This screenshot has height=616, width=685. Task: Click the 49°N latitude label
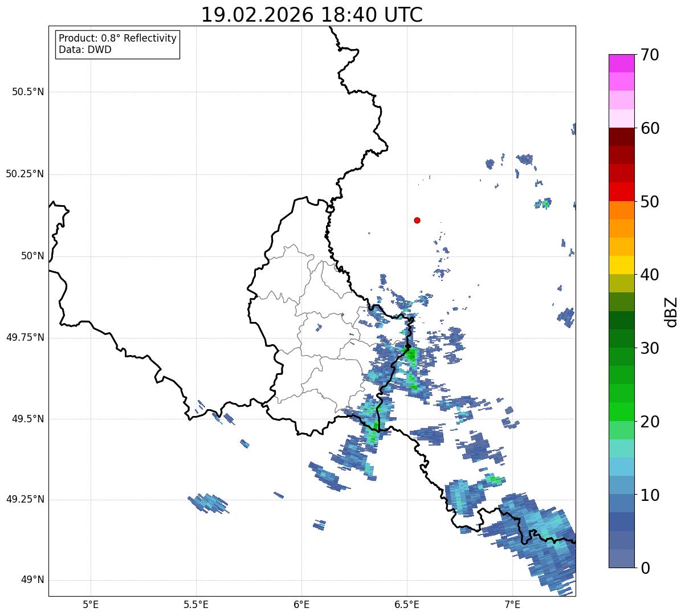point(32,580)
